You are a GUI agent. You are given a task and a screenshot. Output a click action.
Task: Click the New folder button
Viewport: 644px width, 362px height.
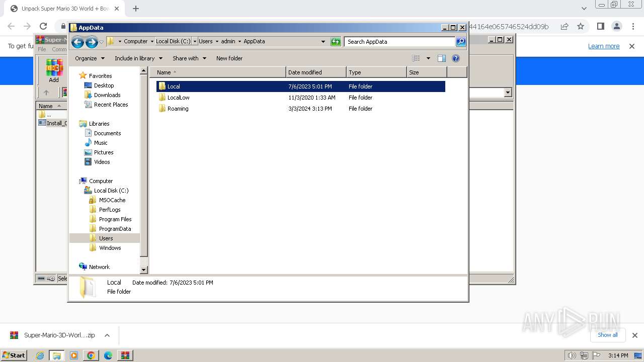229,58
